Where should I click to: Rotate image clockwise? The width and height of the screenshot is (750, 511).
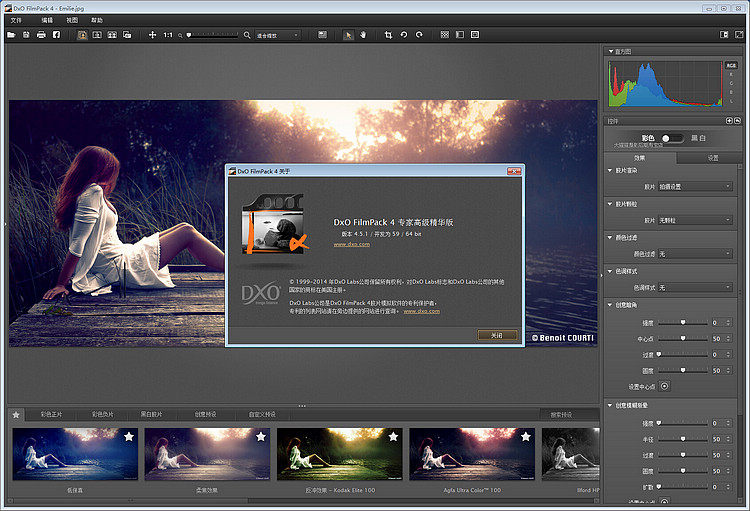pos(419,34)
